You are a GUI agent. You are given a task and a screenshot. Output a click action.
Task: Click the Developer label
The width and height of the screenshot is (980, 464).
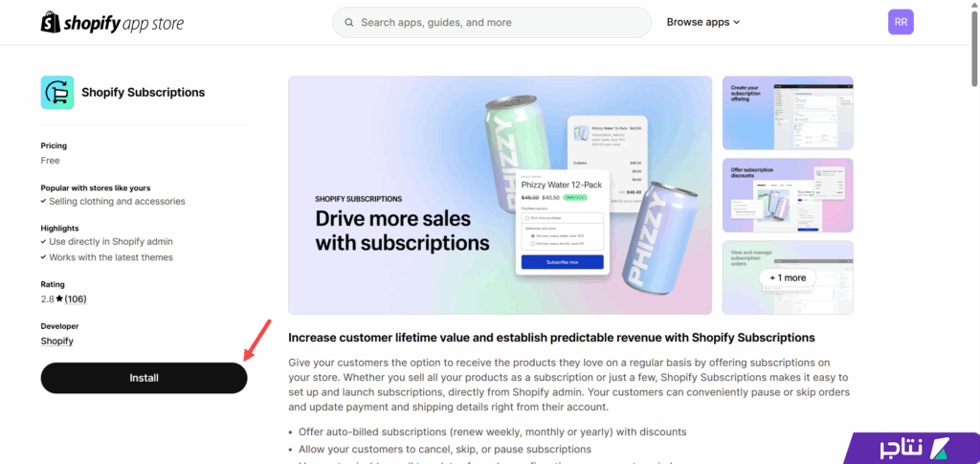coord(60,326)
